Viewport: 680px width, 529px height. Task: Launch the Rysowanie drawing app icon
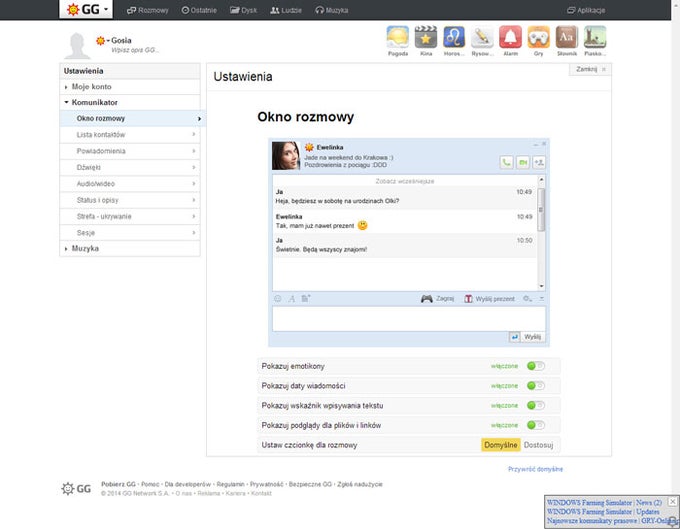482,37
